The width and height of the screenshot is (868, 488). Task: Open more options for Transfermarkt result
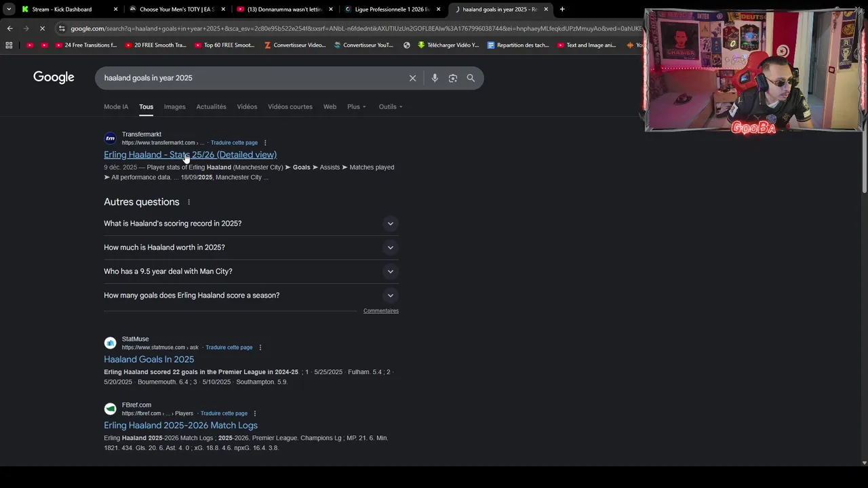[265, 143]
